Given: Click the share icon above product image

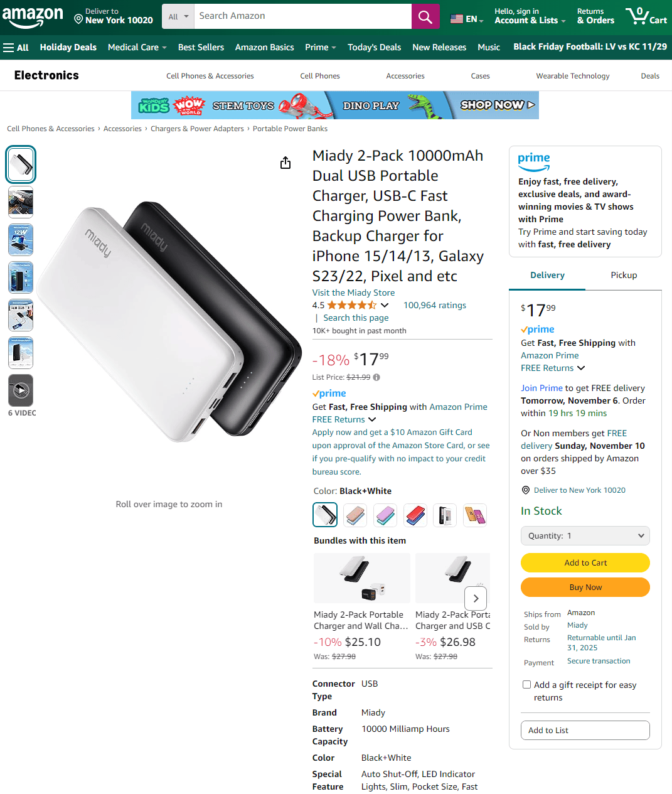Looking at the screenshot, I should (x=285, y=163).
